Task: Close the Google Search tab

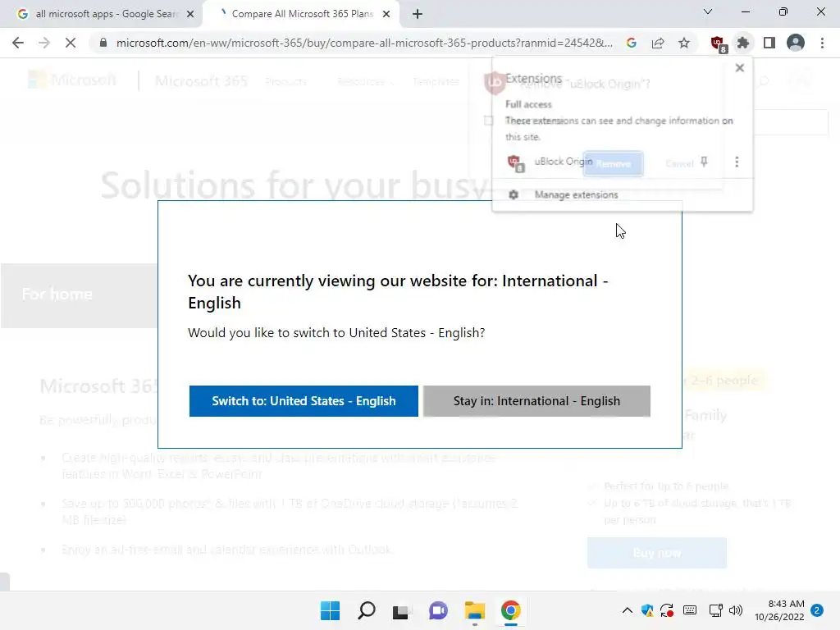Action: click(190, 14)
